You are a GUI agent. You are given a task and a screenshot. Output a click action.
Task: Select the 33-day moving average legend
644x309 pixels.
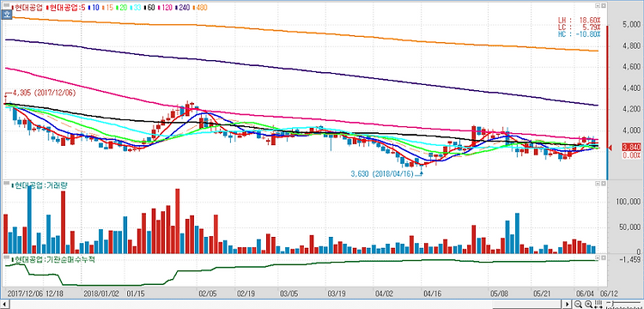pos(137,8)
